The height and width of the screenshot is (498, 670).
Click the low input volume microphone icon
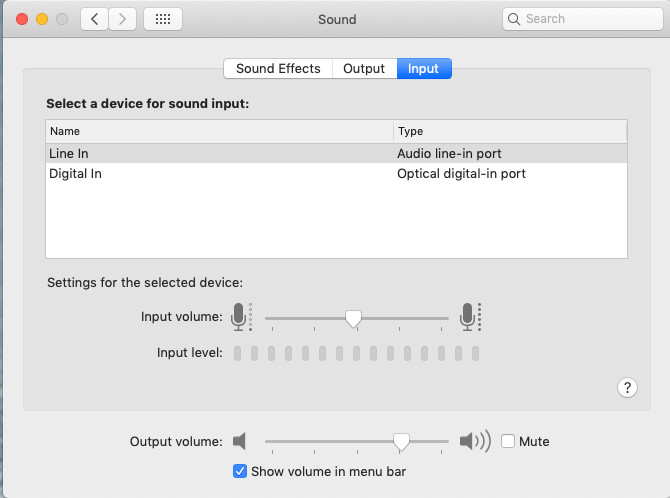[x=239, y=317]
